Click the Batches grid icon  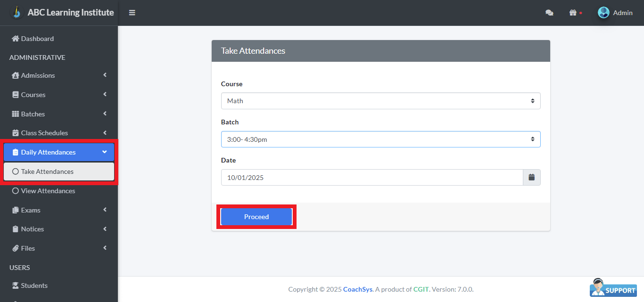tap(16, 114)
